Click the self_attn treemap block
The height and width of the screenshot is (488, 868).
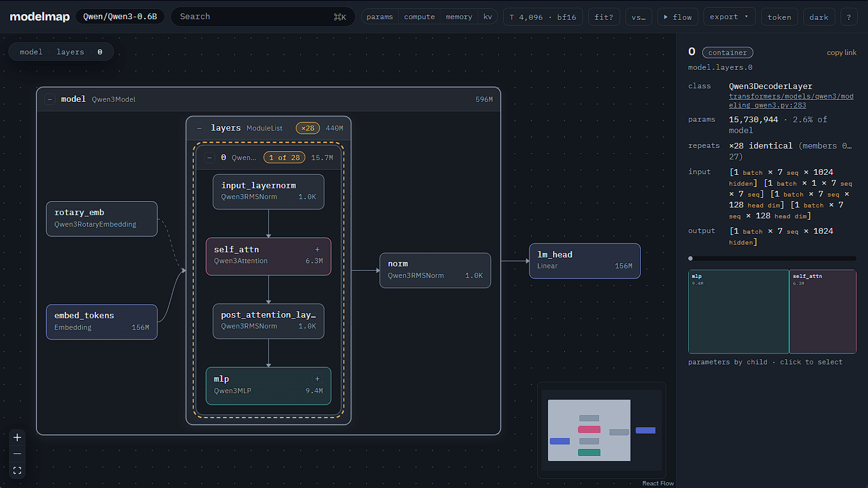click(823, 311)
